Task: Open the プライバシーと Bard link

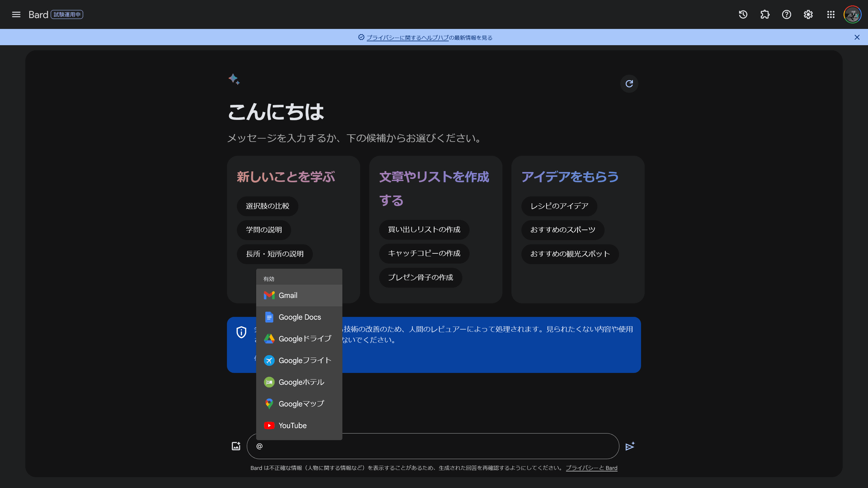Action: coord(591,468)
